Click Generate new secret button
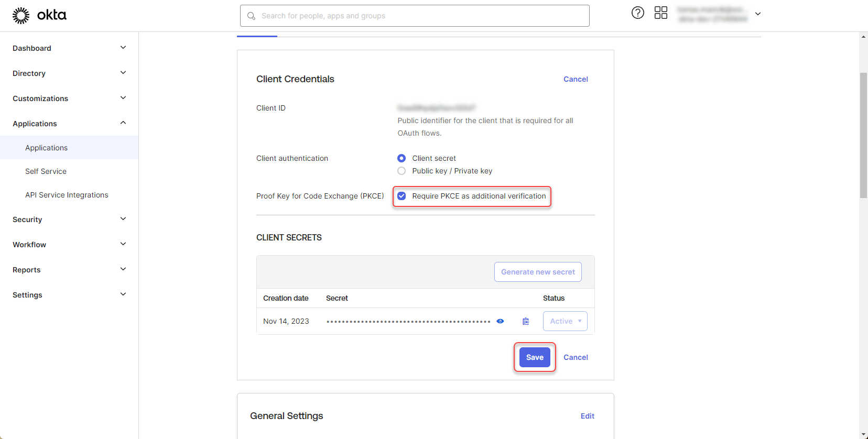 tap(538, 272)
